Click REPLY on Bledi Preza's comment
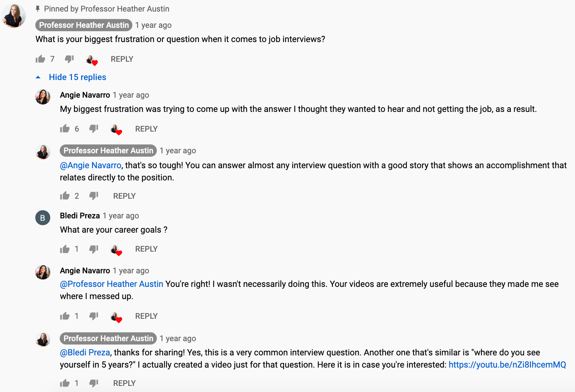 click(146, 249)
